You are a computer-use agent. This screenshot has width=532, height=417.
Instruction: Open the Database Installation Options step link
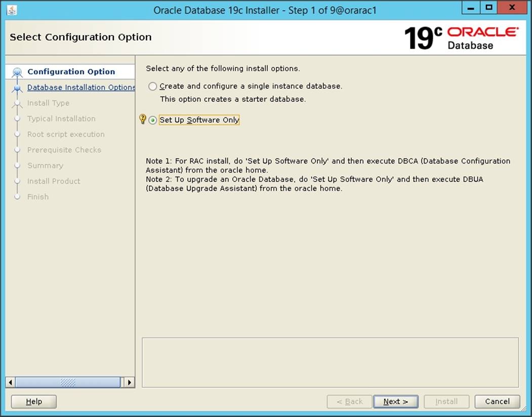pos(81,87)
